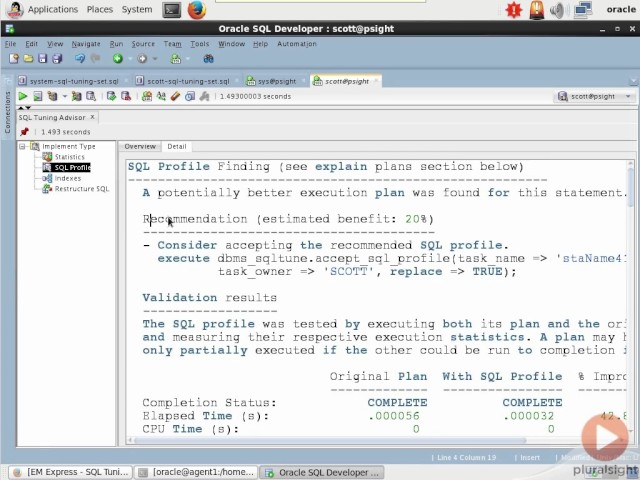The height and width of the screenshot is (480, 640).
Task: Click the Save All toolbar icon
Action: pyautogui.click(x=57, y=59)
